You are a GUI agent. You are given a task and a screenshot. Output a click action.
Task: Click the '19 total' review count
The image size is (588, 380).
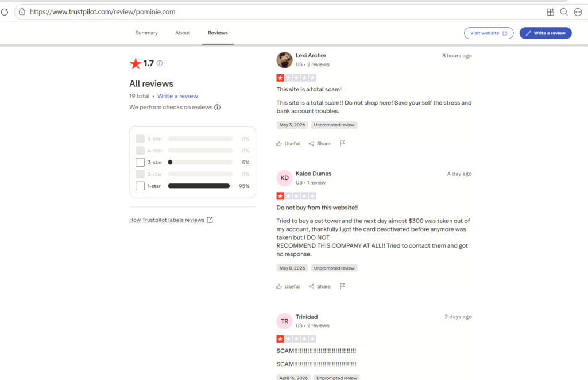[x=140, y=96]
